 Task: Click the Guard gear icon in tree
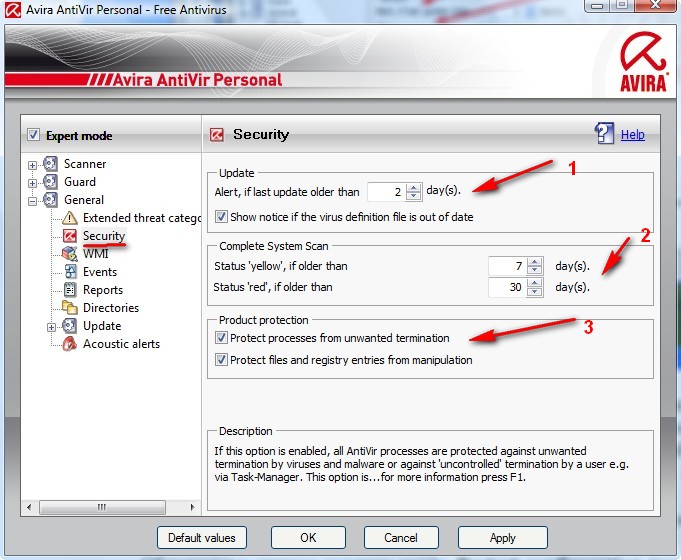pyautogui.click(x=50, y=182)
